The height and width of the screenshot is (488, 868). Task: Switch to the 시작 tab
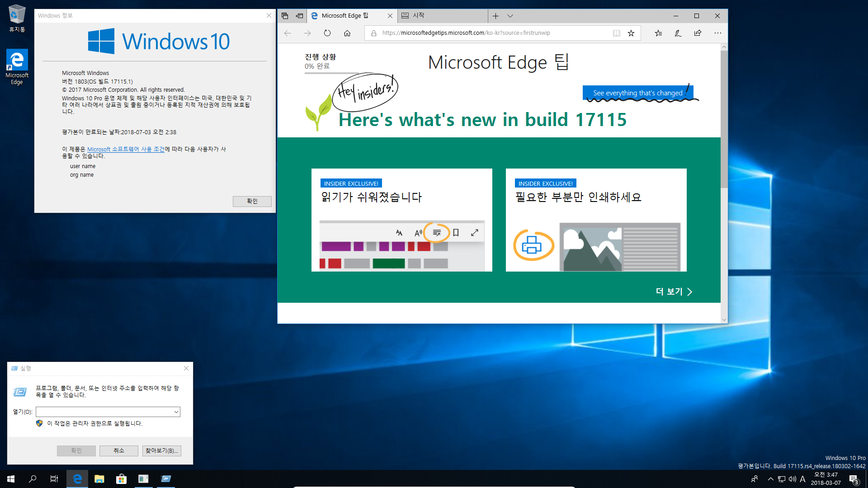(x=443, y=16)
